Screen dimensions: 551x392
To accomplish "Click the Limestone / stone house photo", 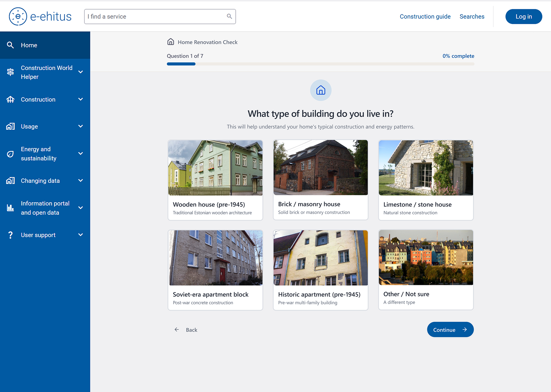I will tap(425, 168).
